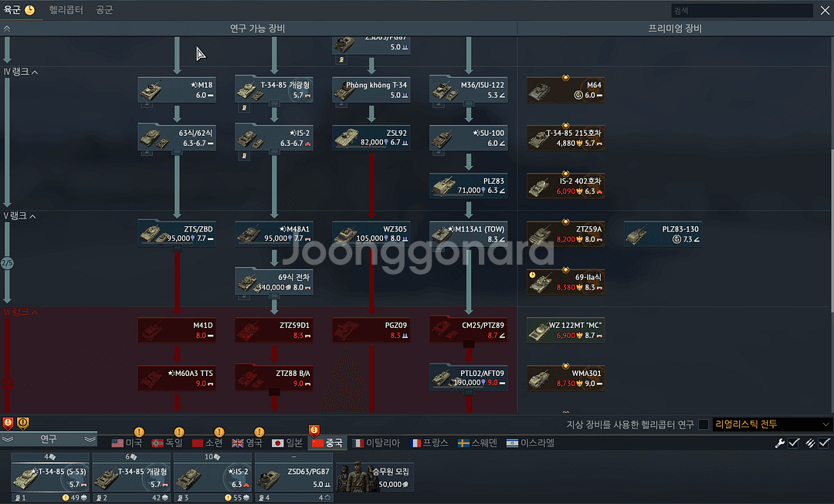Select the WZ 122MT "MC" premium card
Viewport: 834px width, 504px height.
pyautogui.click(x=565, y=330)
